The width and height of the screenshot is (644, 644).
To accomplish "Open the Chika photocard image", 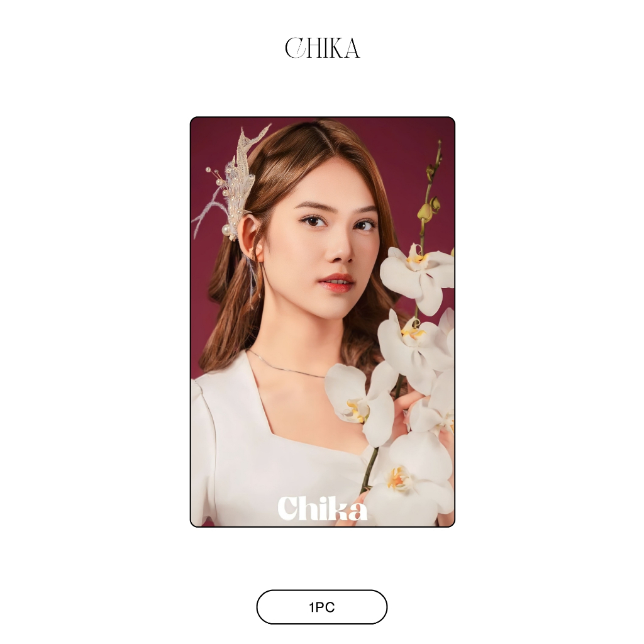I will [x=323, y=321].
